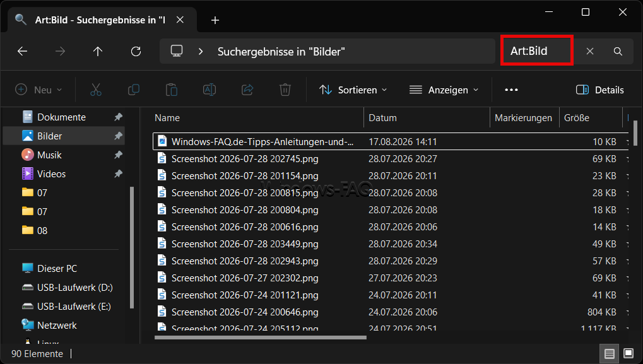This screenshot has height=364, width=643.
Task: Open the Anzeigen view dropdown
Action: tap(444, 90)
